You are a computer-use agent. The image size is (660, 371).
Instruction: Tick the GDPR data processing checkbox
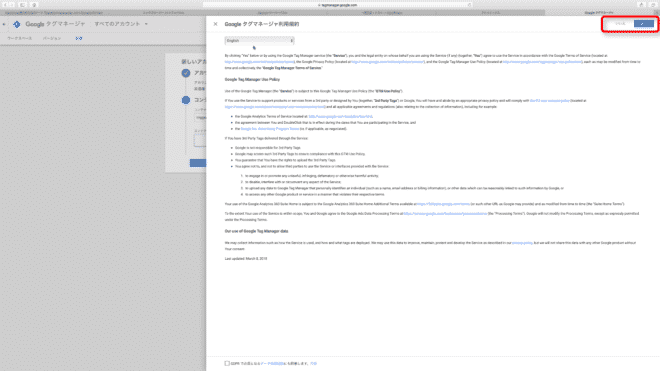point(227,363)
